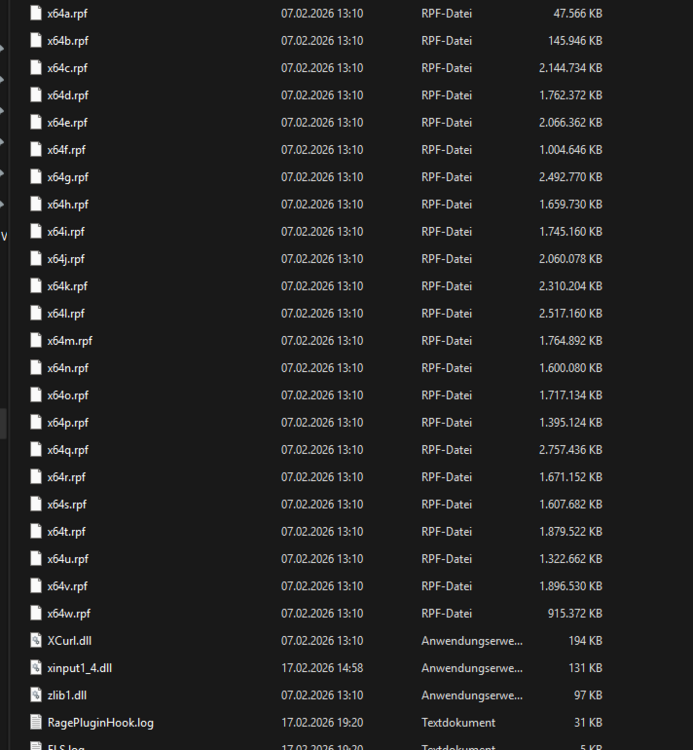Click the x64h.rpf file icon
Viewport: 693px width, 750px height.
point(36,204)
